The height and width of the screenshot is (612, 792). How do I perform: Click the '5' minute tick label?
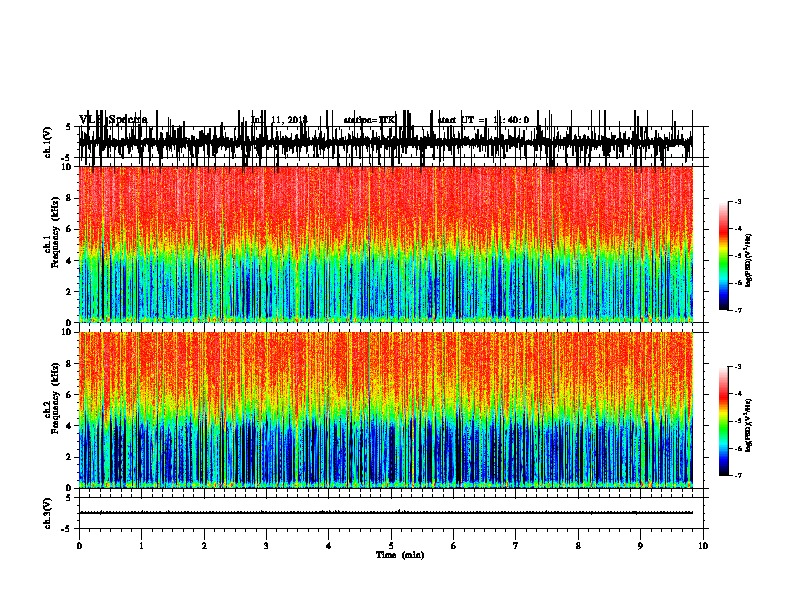coord(391,546)
